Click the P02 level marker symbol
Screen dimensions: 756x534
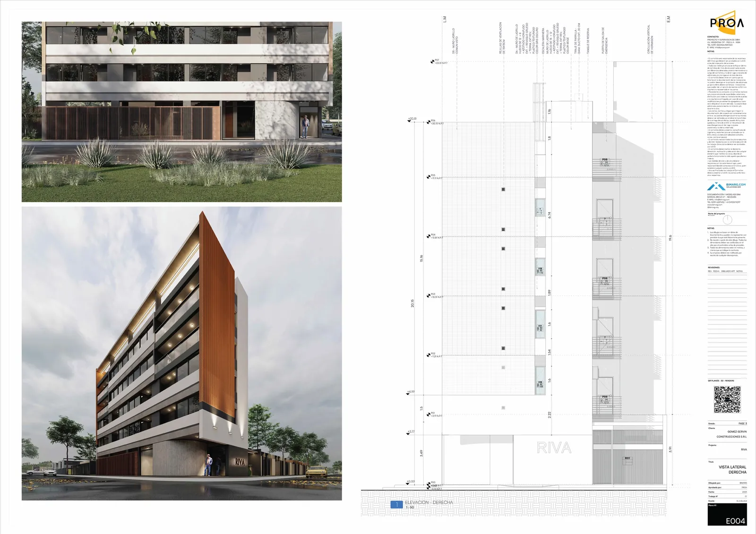(x=429, y=355)
